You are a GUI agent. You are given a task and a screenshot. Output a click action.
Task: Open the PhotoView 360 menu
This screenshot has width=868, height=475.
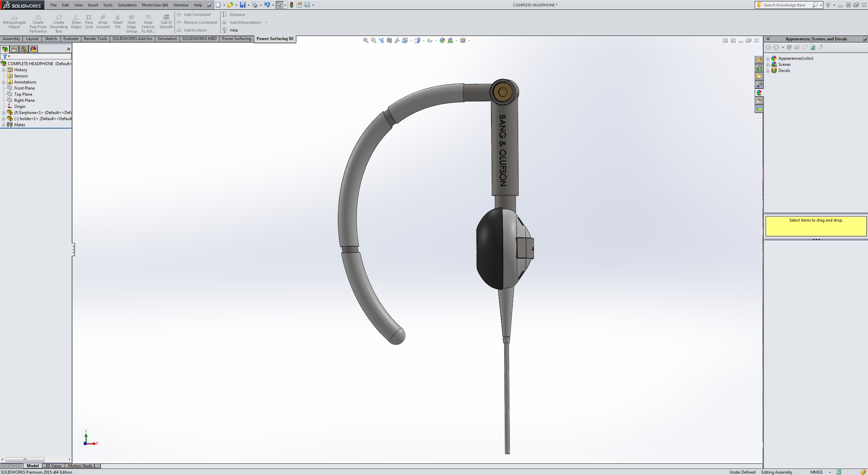(155, 5)
